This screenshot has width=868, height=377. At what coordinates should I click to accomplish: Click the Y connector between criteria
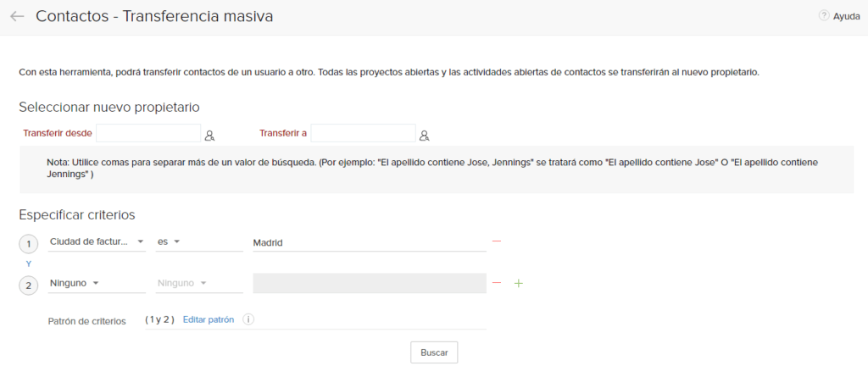pyautogui.click(x=29, y=263)
